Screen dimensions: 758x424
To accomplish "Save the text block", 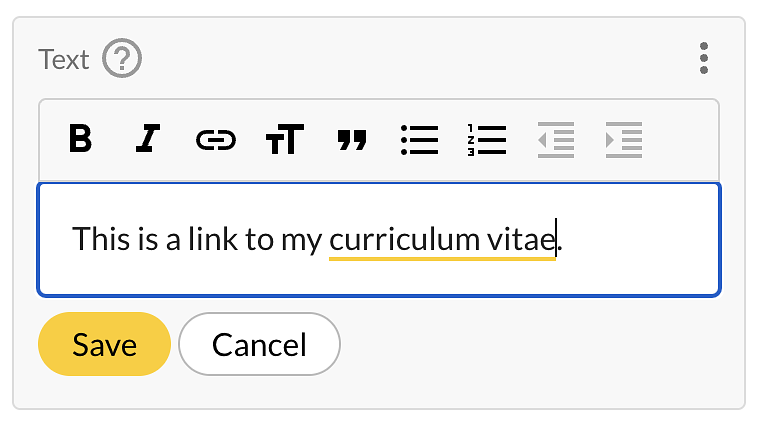I will (104, 344).
